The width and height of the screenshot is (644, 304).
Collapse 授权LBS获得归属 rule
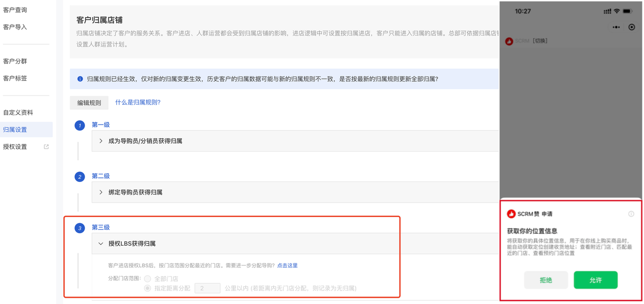point(295,244)
